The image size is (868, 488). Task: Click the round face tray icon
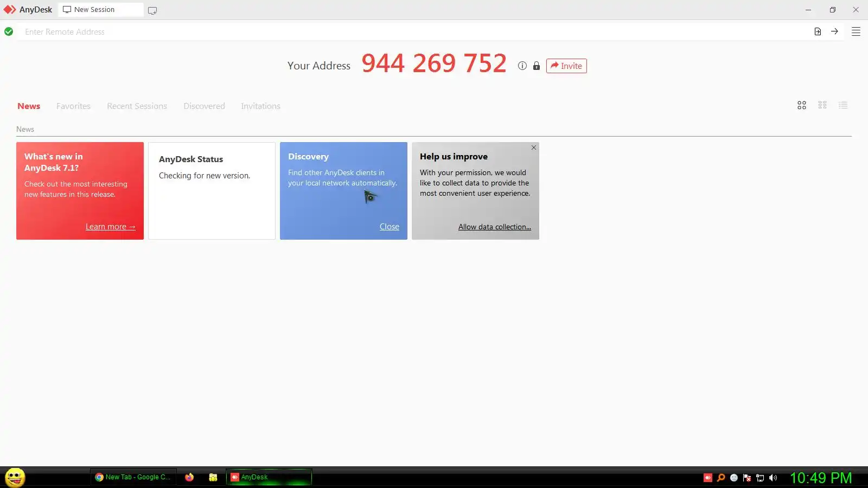point(734,478)
